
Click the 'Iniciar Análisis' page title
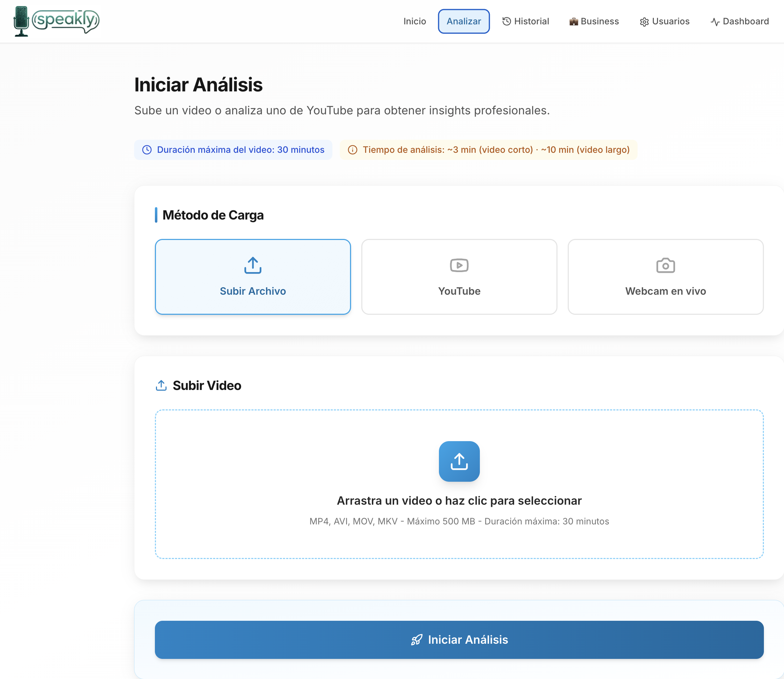pyautogui.click(x=198, y=84)
